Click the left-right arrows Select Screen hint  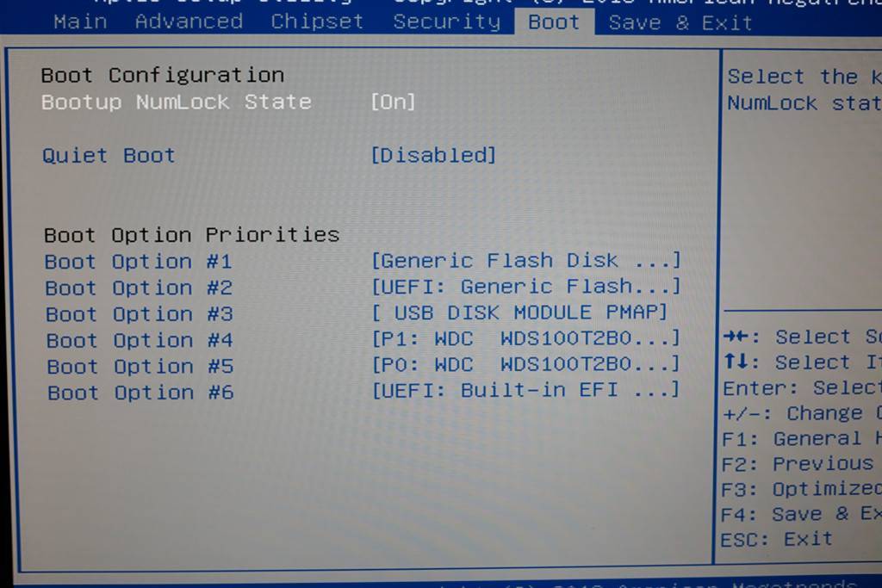tap(802, 337)
